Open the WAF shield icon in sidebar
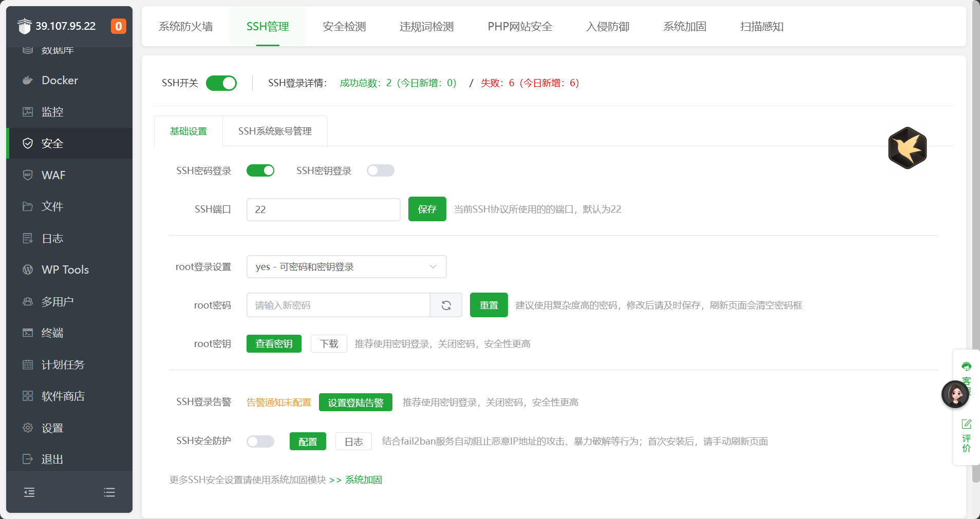This screenshot has height=519, width=980. pos(28,175)
